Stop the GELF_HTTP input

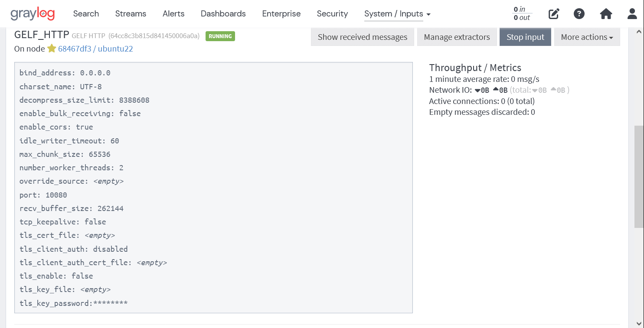pos(525,37)
